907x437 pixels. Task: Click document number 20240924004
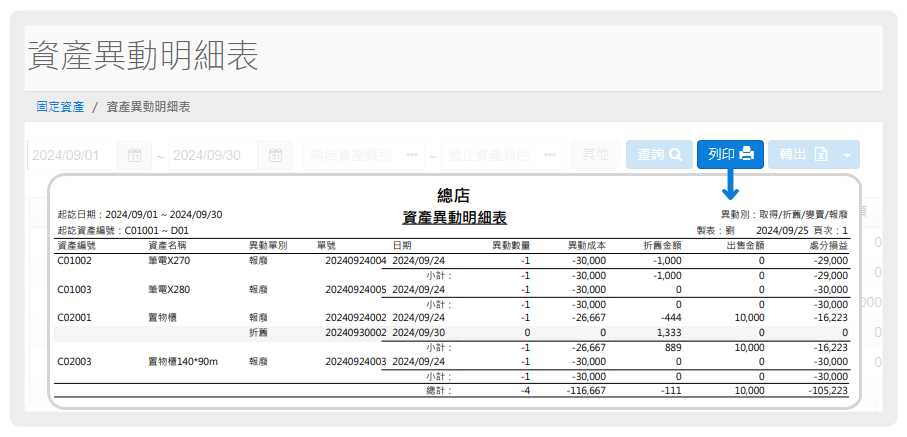pyautogui.click(x=355, y=260)
